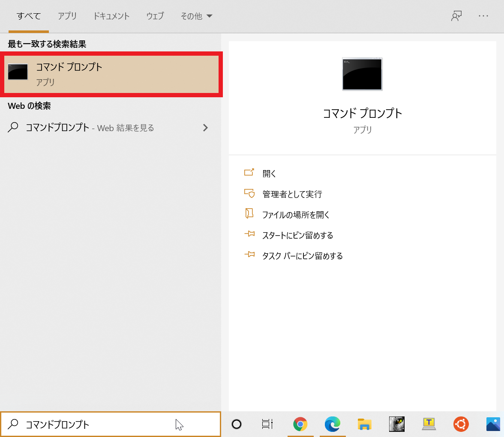
Task: Choose ファイルの場所を開く
Action: [296, 215]
